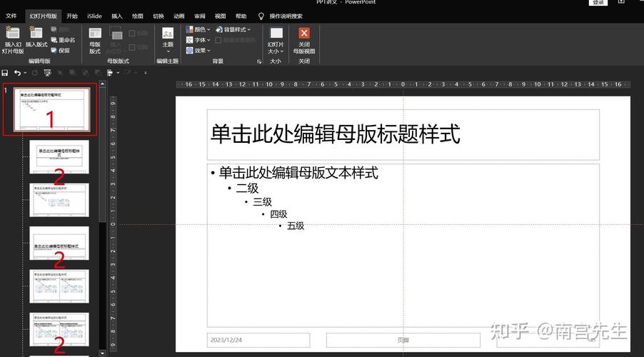Click the Effects (效果) circle icon
Image resolution: width=644 pixels, height=357 pixels.
coord(189,50)
